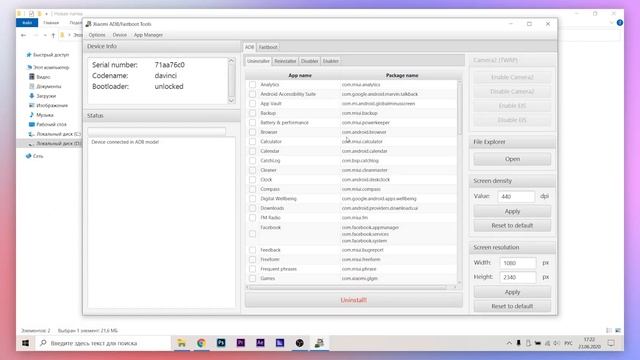Viewport: 640px width, 360px height.
Task: Select the Reinstaller tab
Action: (285, 61)
